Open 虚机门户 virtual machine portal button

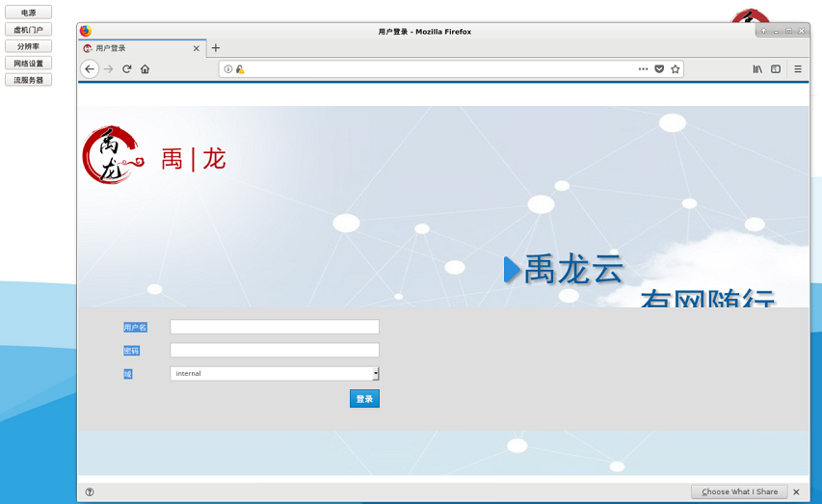[28, 29]
